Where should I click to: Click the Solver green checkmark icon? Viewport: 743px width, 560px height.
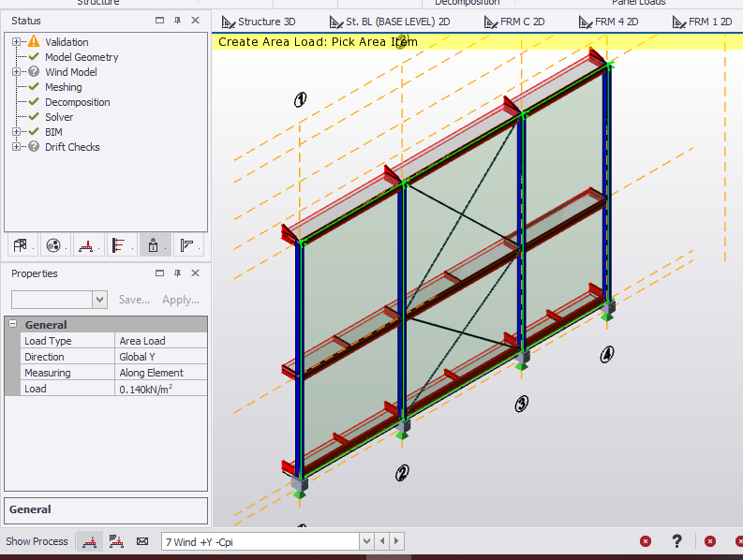point(34,116)
